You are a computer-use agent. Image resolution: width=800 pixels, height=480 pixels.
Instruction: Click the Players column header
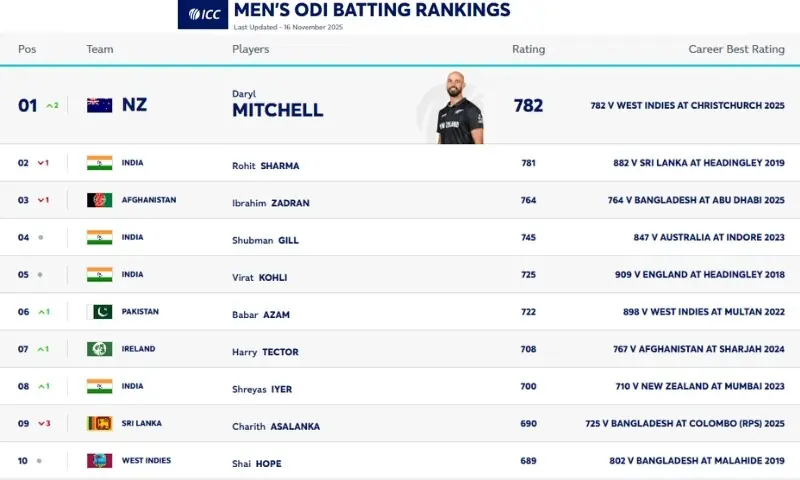point(250,49)
